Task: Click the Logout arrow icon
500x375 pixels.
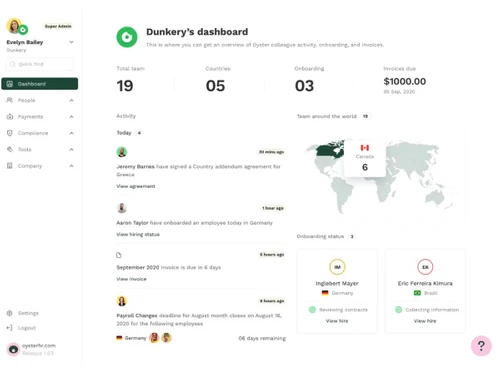Action: 10,328
